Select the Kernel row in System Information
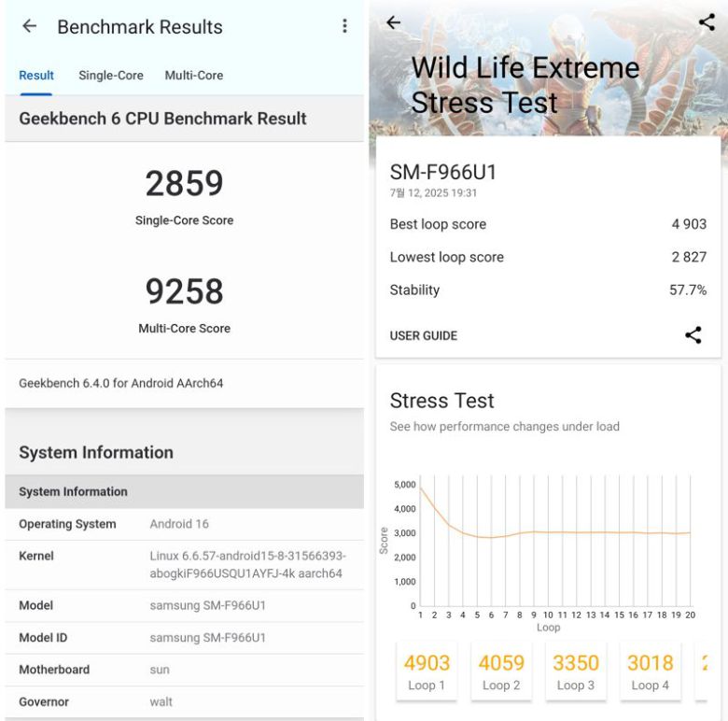Viewport: 728px width, 721px height. 184,565
